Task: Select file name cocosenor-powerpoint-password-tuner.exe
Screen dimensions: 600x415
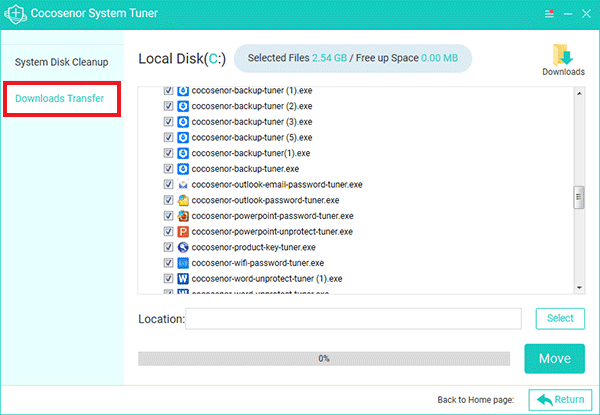Action: pos(272,216)
